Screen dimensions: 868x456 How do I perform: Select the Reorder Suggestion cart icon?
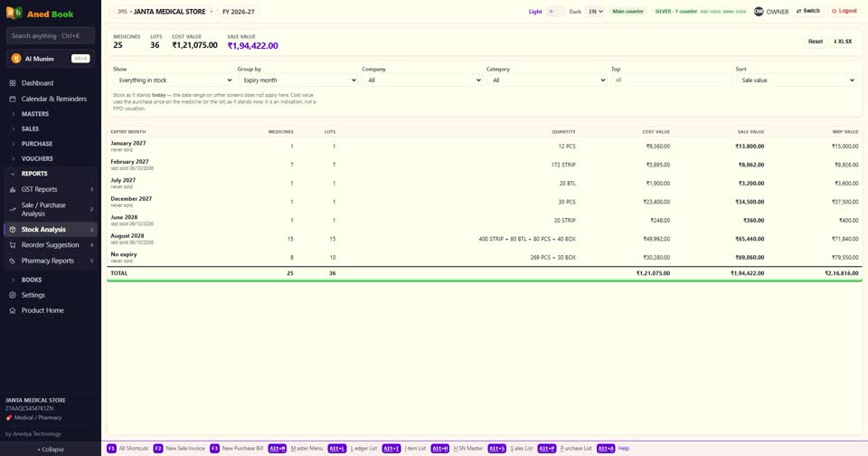pyautogui.click(x=12, y=245)
